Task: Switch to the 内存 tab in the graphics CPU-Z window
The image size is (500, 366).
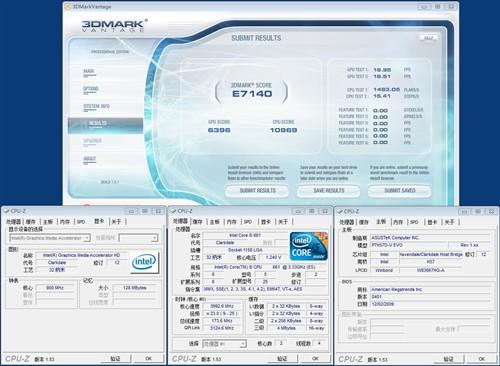Action: pos(65,222)
